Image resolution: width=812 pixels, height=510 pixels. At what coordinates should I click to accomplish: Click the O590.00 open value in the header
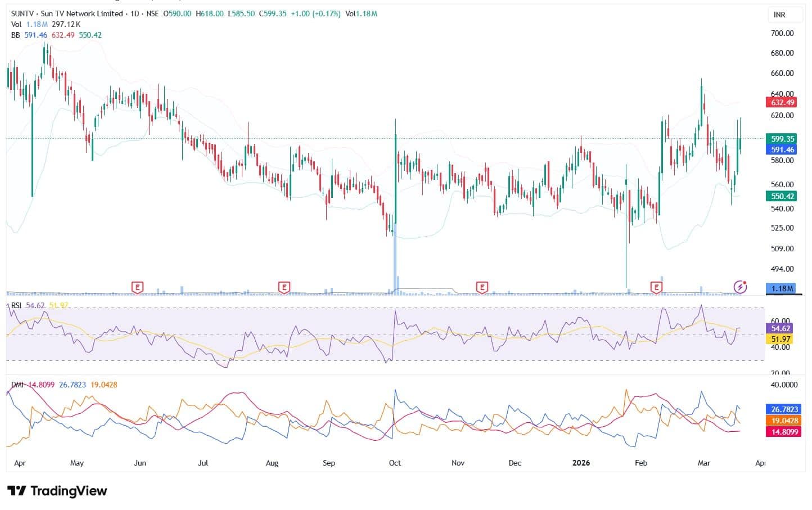177,13
